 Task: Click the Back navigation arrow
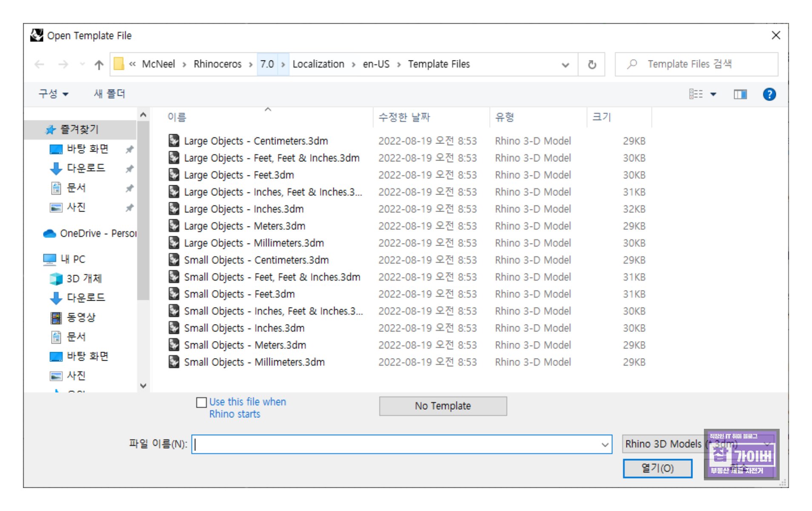40,64
